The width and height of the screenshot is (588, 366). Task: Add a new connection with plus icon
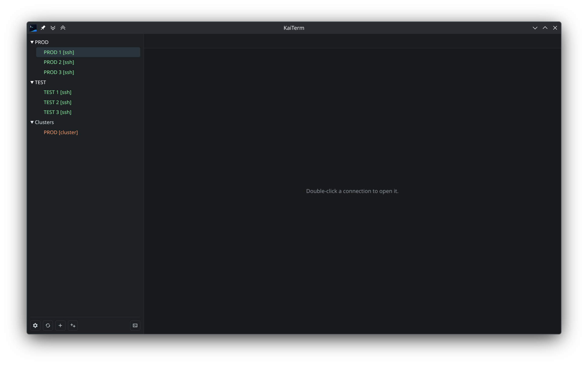(x=60, y=325)
